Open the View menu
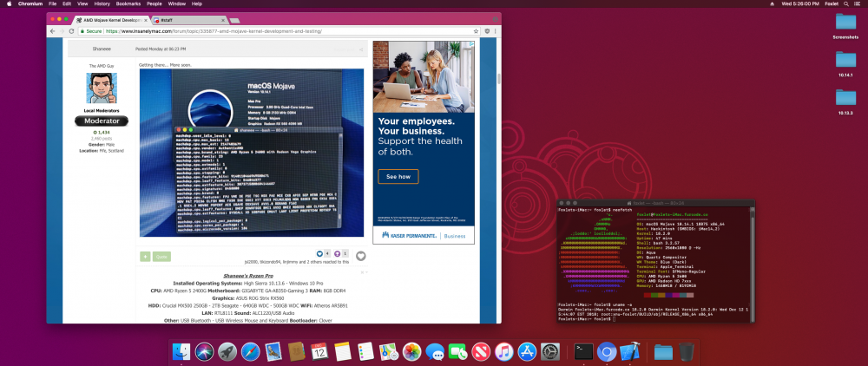The width and height of the screenshot is (868, 366). click(83, 3)
